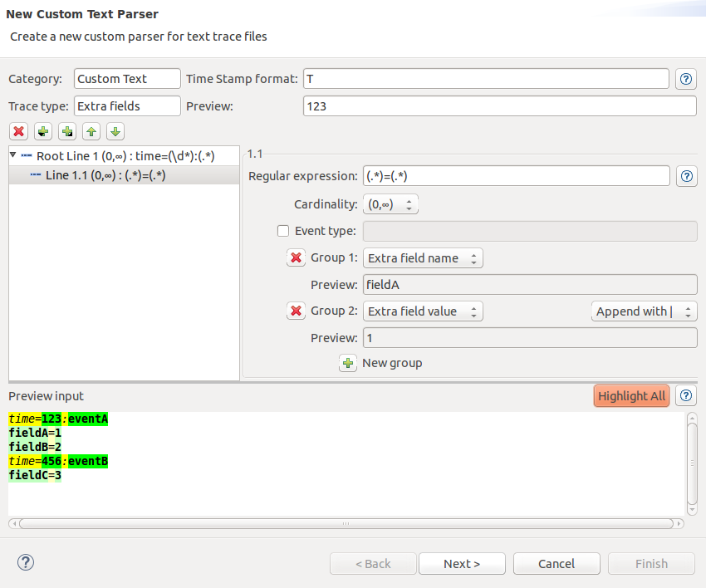Viewport: 706px width, 588px height.
Task: Click the Next button
Action: [462, 563]
